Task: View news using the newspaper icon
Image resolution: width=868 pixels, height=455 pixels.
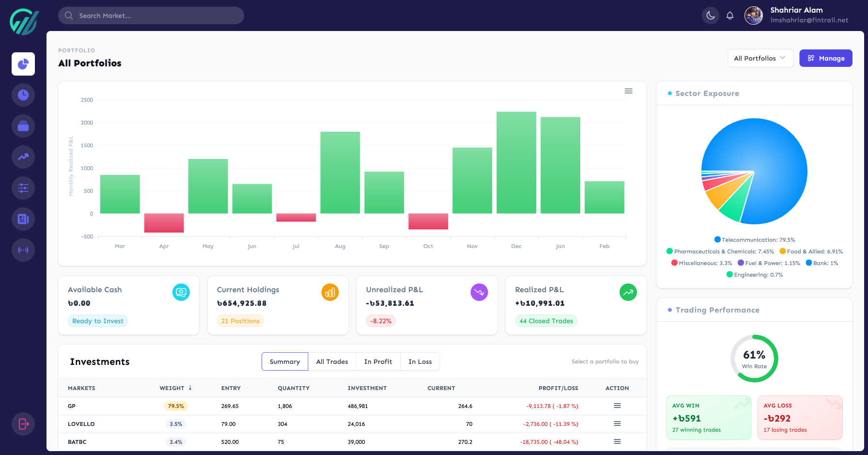Action: [x=23, y=219]
